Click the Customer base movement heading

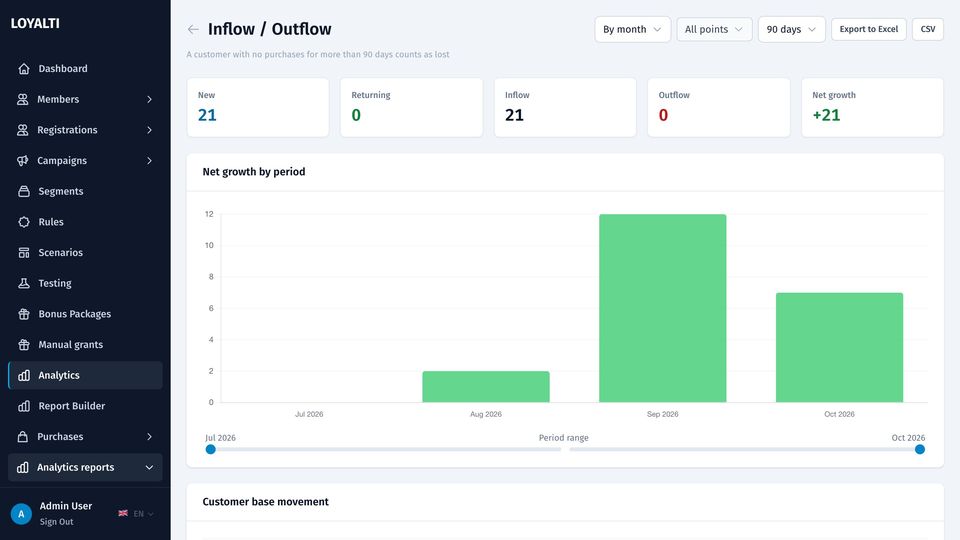265,502
